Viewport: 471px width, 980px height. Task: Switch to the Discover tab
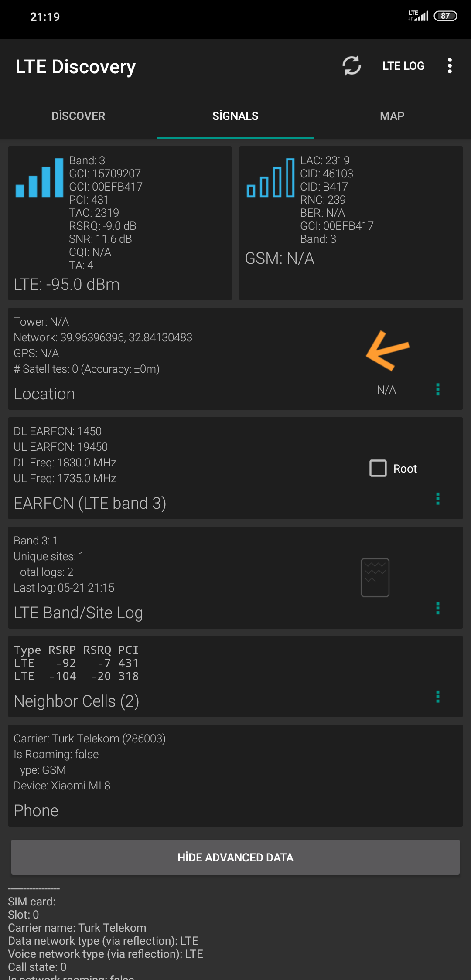[x=78, y=116]
